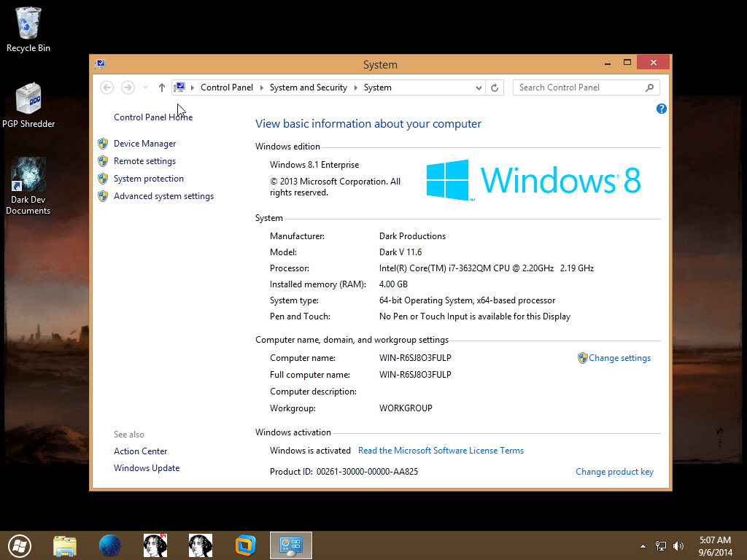Launch the blue globe browser on taskbar
The height and width of the screenshot is (560, 747).
pos(110,545)
